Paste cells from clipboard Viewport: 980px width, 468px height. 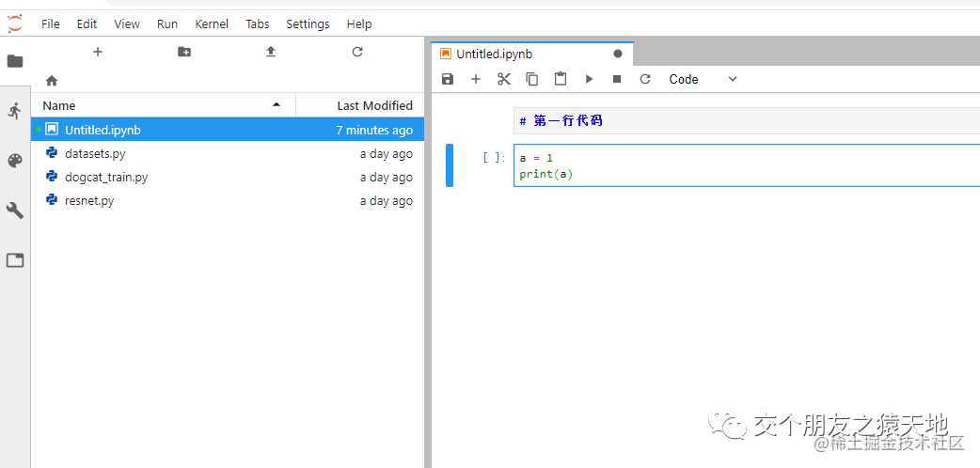point(561,79)
